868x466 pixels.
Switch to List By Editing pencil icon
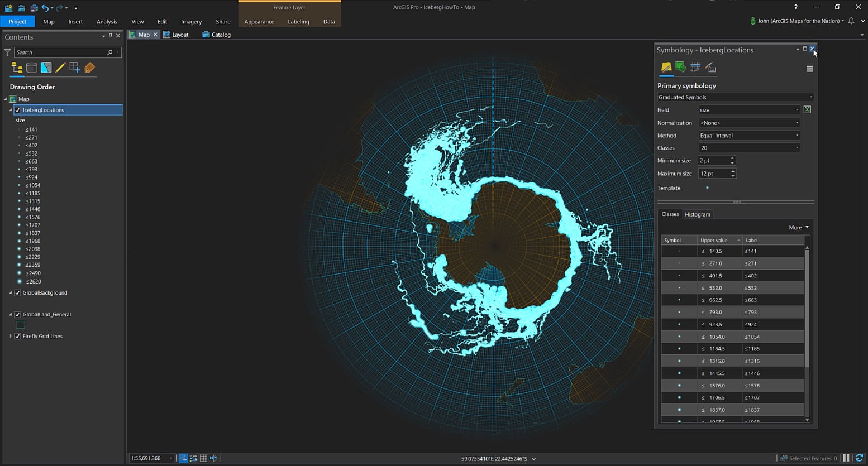tap(60, 68)
